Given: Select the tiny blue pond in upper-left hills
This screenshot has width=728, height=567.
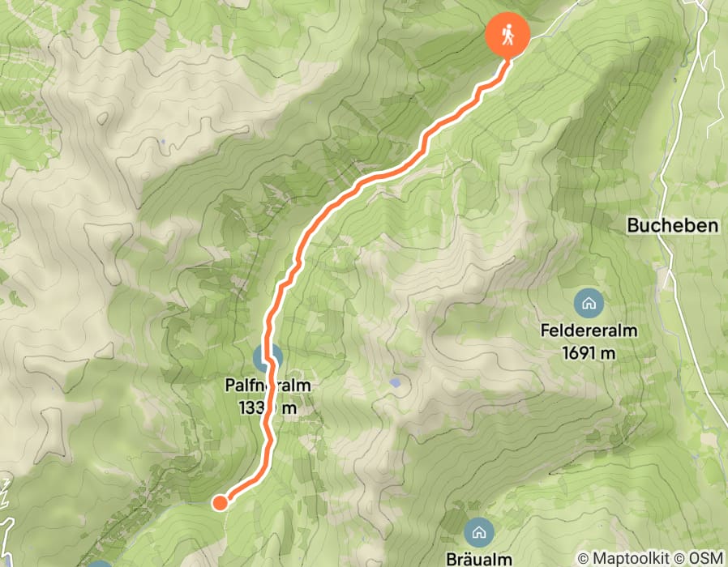Looking at the screenshot, I should click(x=163, y=141).
